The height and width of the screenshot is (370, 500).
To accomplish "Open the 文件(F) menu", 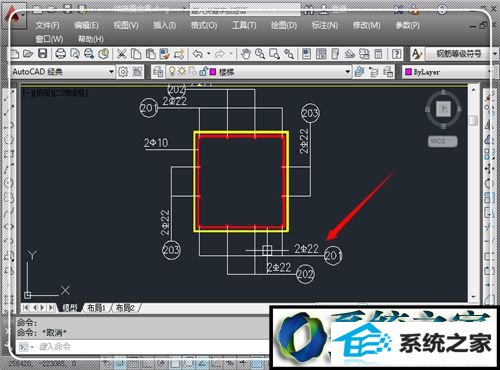I will 47,25.
